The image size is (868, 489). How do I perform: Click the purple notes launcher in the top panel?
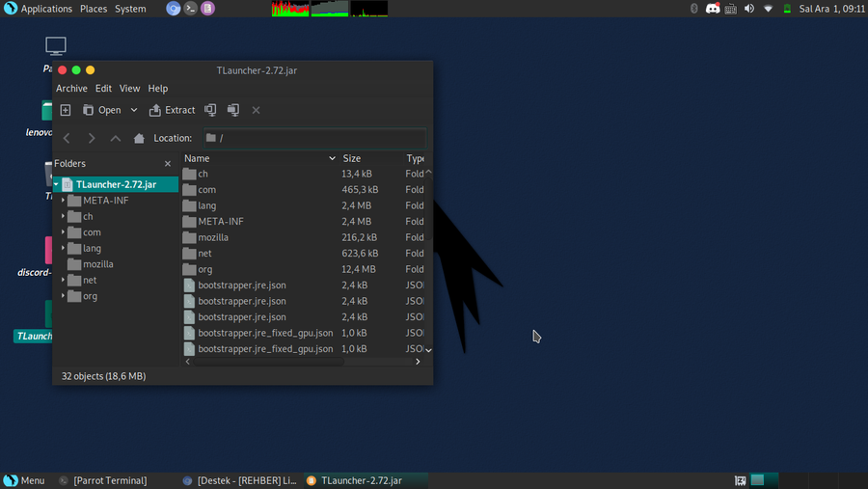(207, 9)
